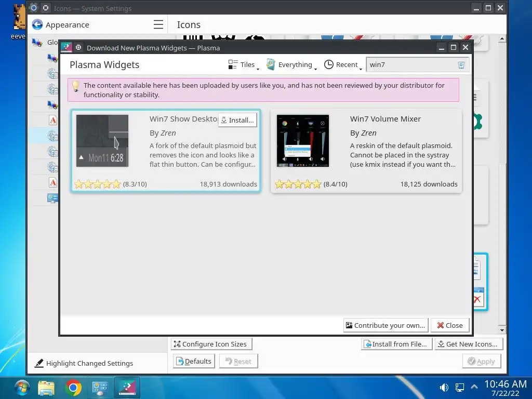Expand the hidden system tray icons arrow
The width and height of the screenshot is (532, 399).
coord(474,387)
